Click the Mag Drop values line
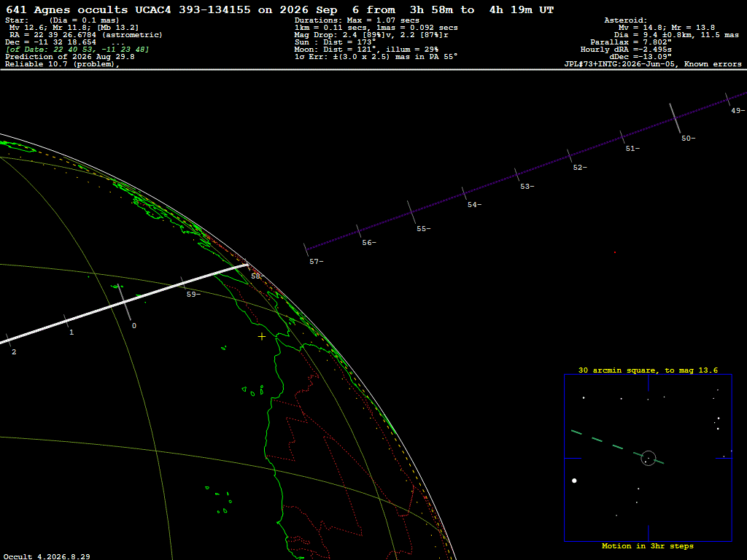 click(371, 35)
